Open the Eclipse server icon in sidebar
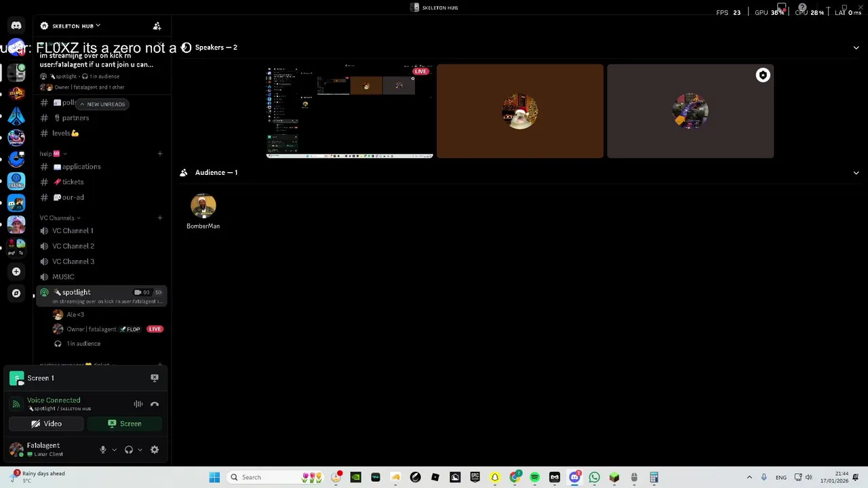Image resolution: width=868 pixels, height=488 pixels. 16,93
